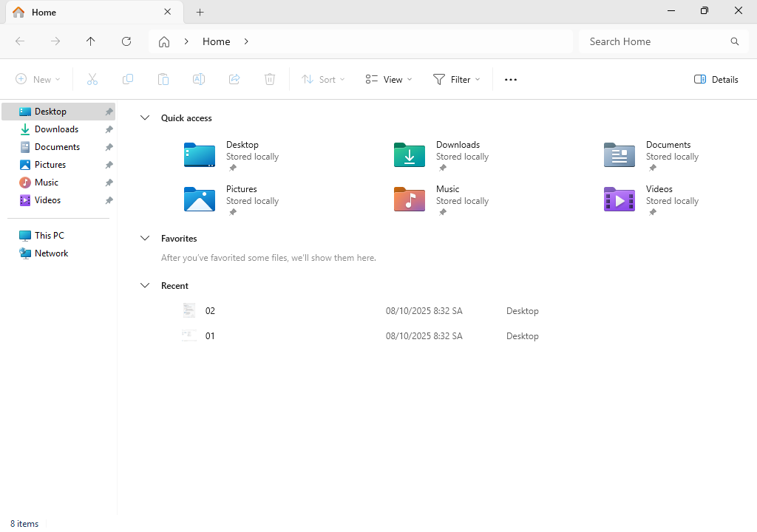This screenshot has height=532, width=757.
Task: Collapse the Favorites section
Action: (145, 239)
